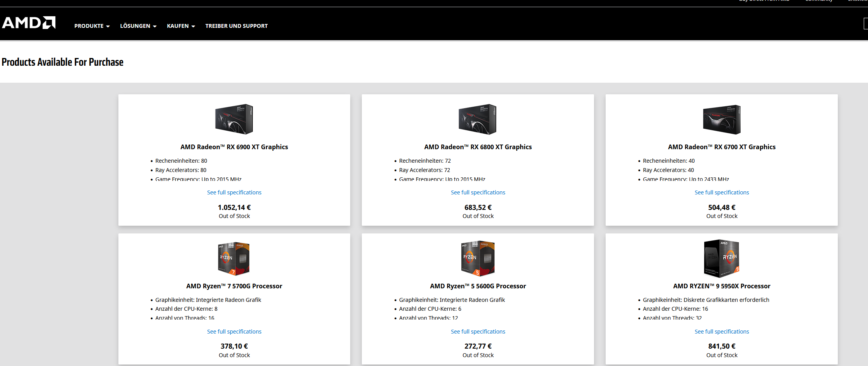The width and height of the screenshot is (868, 366).
Task: Click Out of Stock under Ryzen 9 5950X
Action: pyautogui.click(x=722, y=355)
